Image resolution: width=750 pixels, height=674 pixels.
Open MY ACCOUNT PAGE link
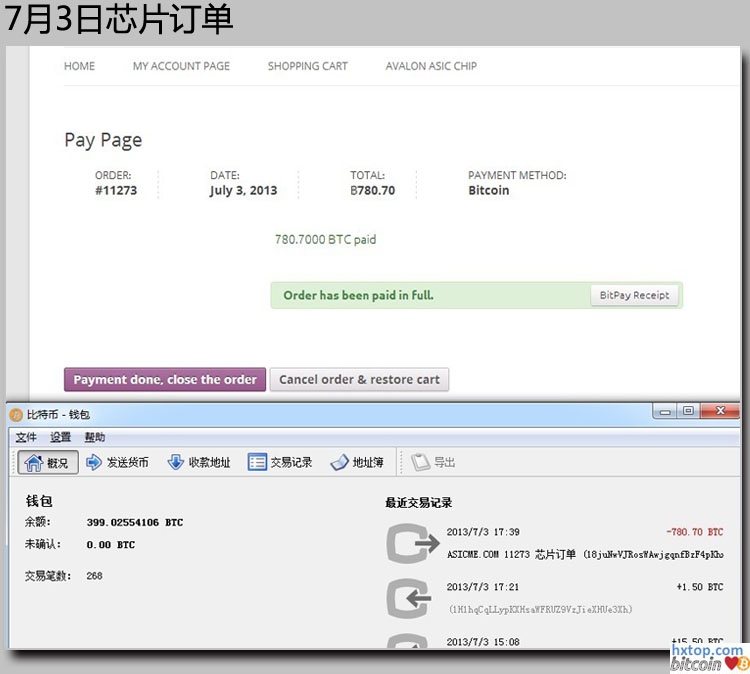tap(181, 66)
